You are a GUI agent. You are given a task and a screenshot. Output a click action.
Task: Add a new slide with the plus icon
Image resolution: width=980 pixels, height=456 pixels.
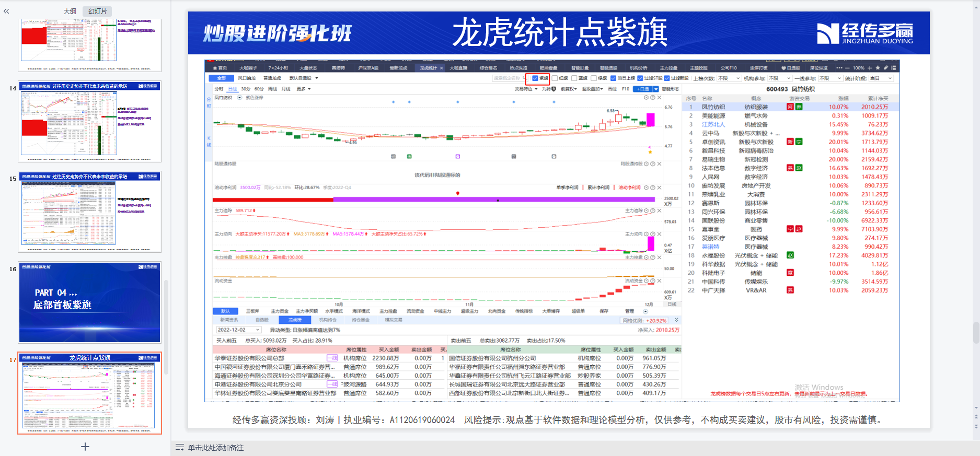pos(85,447)
